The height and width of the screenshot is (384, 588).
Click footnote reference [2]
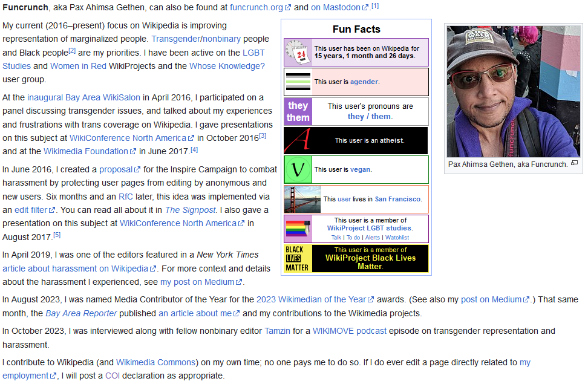point(72,51)
